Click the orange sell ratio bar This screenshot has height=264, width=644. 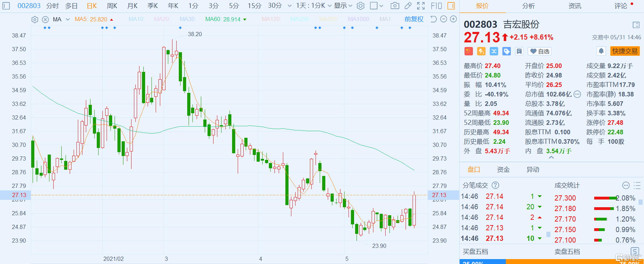tap(575, 262)
